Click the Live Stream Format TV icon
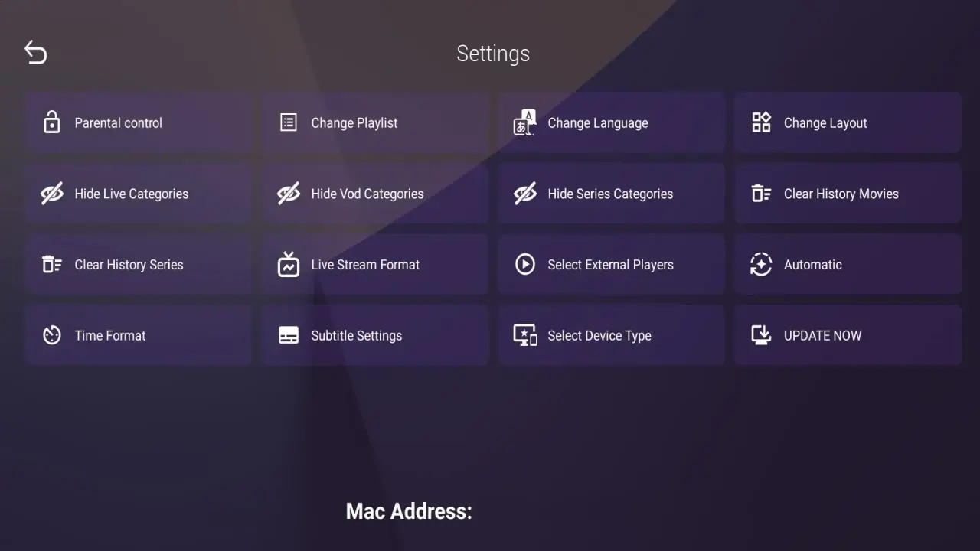 289,264
